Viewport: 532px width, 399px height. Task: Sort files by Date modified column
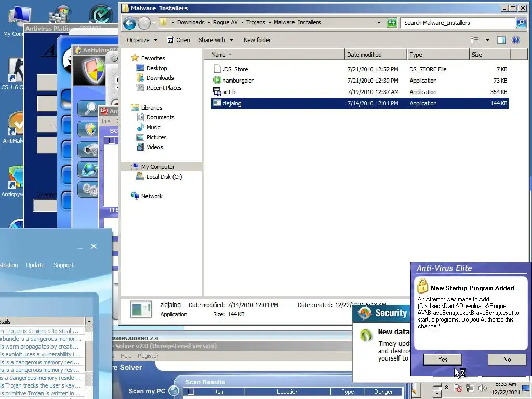(376, 55)
